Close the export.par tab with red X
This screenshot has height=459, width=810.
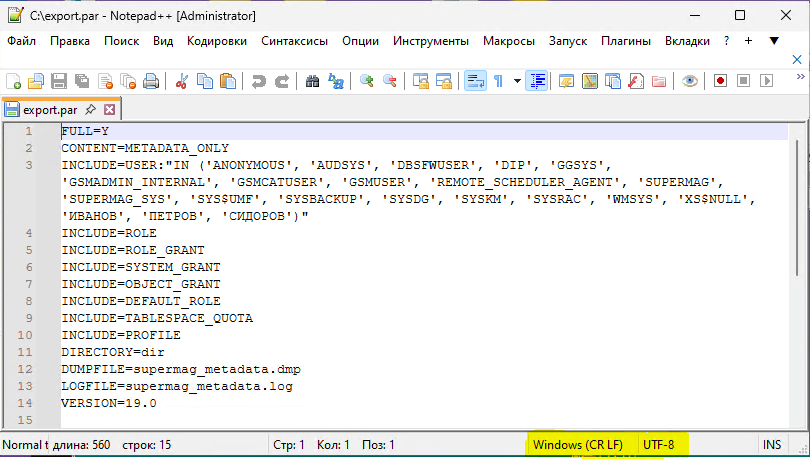(110, 110)
